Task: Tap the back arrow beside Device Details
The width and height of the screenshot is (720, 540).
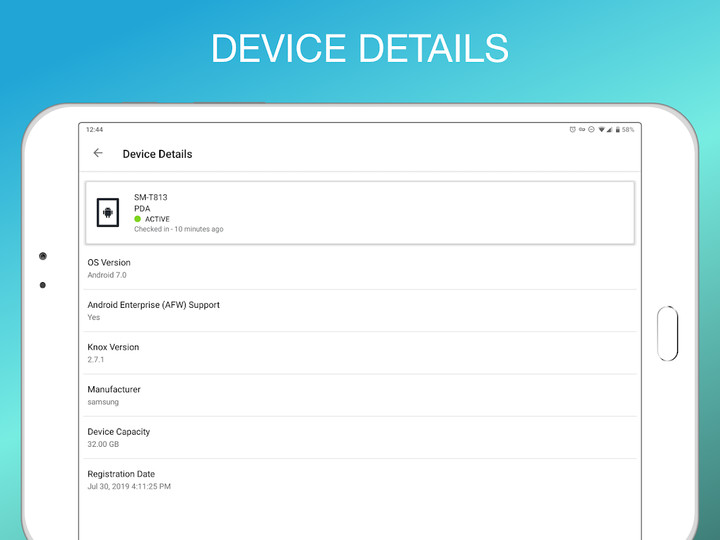Action: click(x=98, y=153)
